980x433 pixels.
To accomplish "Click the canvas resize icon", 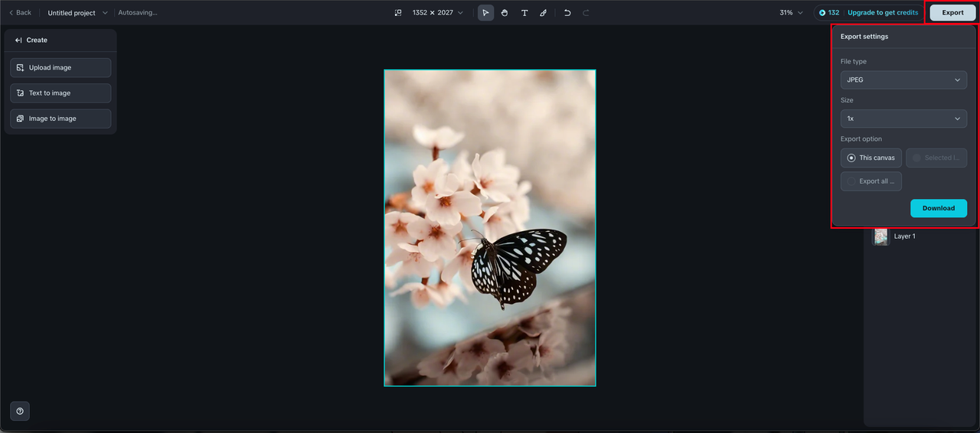I will (x=398, y=13).
